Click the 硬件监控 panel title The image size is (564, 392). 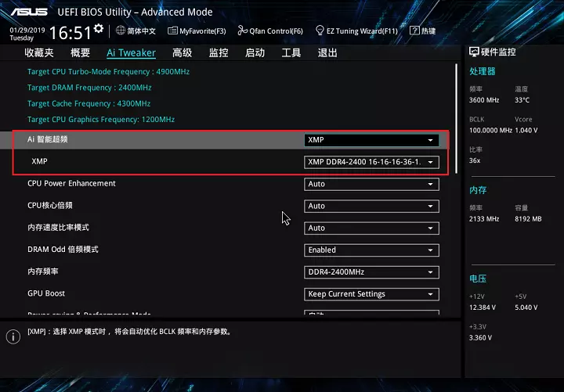tap(498, 52)
